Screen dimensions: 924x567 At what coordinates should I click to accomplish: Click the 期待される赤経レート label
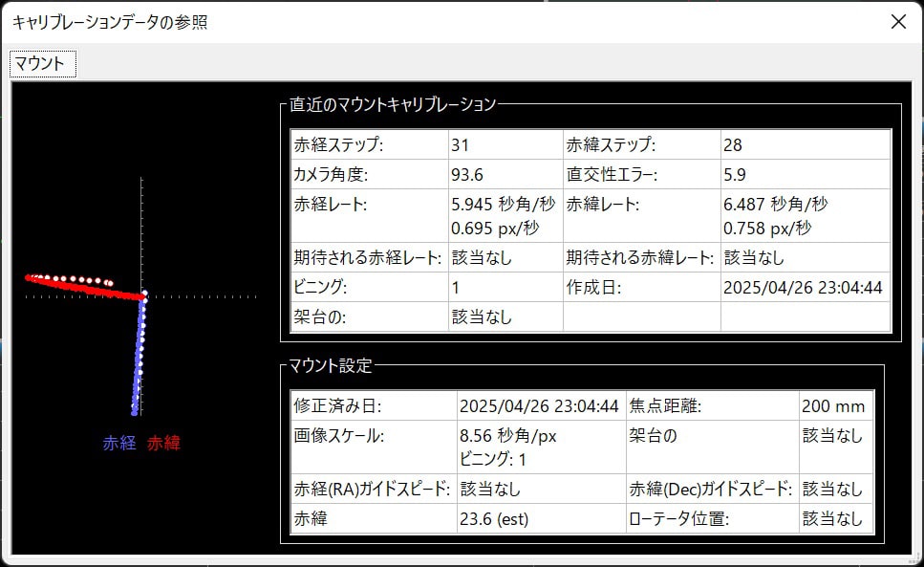(x=367, y=257)
